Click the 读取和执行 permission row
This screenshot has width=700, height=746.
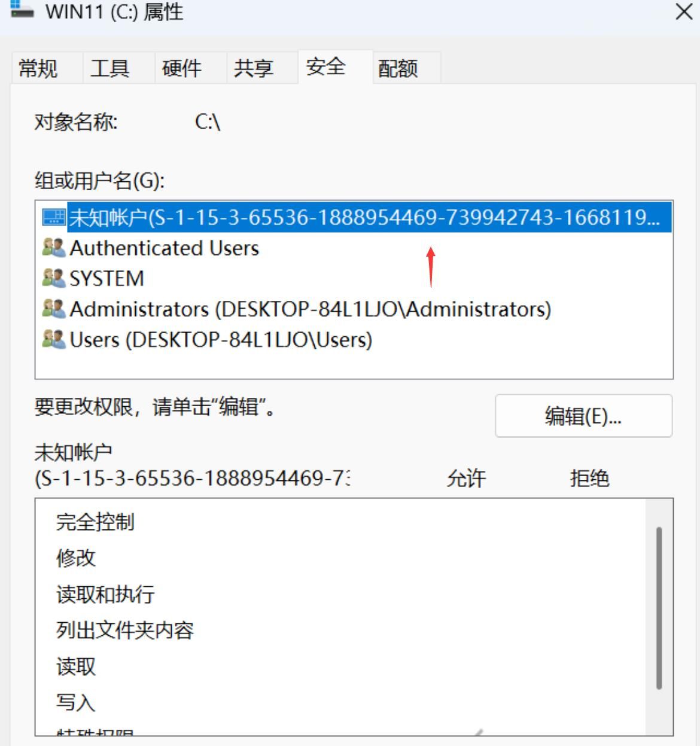click(106, 594)
